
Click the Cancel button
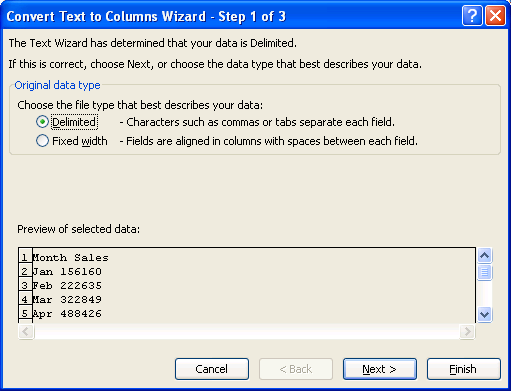(x=212, y=369)
